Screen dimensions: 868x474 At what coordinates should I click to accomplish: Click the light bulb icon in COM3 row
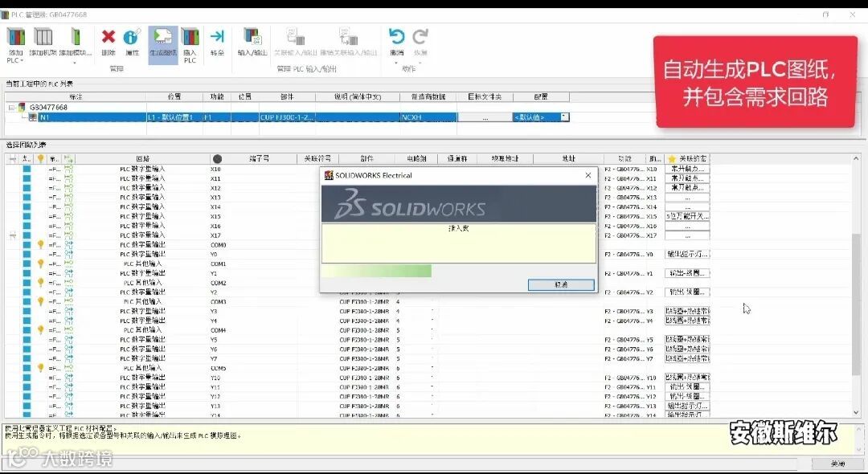point(40,302)
